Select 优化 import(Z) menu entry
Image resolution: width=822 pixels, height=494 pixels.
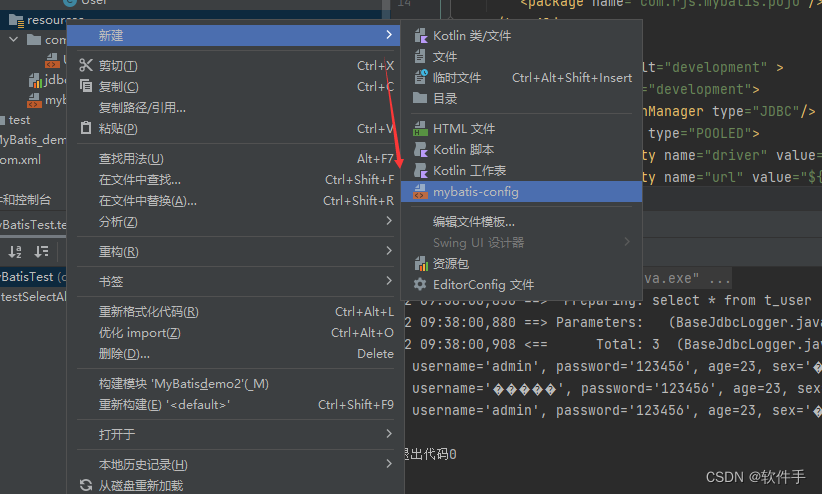click(236, 332)
